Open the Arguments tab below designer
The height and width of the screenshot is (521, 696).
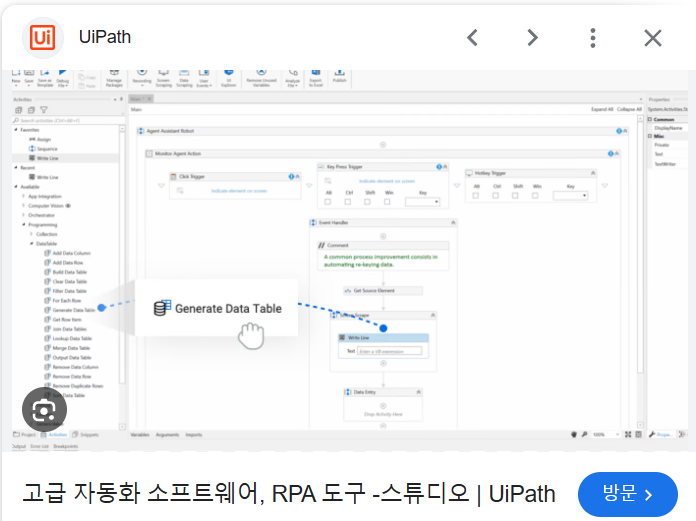click(x=167, y=434)
